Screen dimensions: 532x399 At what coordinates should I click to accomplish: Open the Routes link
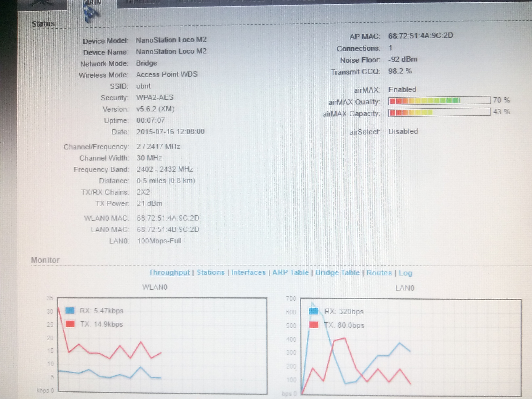(x=379, y=273)
